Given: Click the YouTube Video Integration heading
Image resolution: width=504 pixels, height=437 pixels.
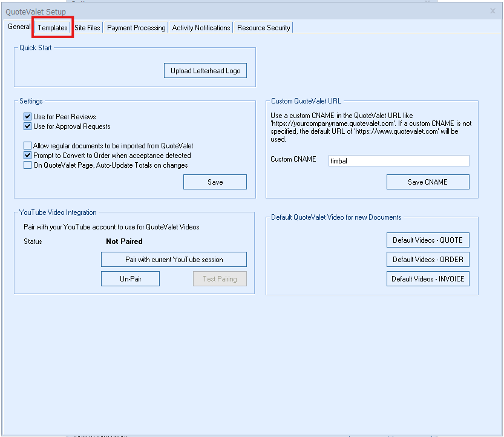Looking at the screenshot, I should point(58,212).
